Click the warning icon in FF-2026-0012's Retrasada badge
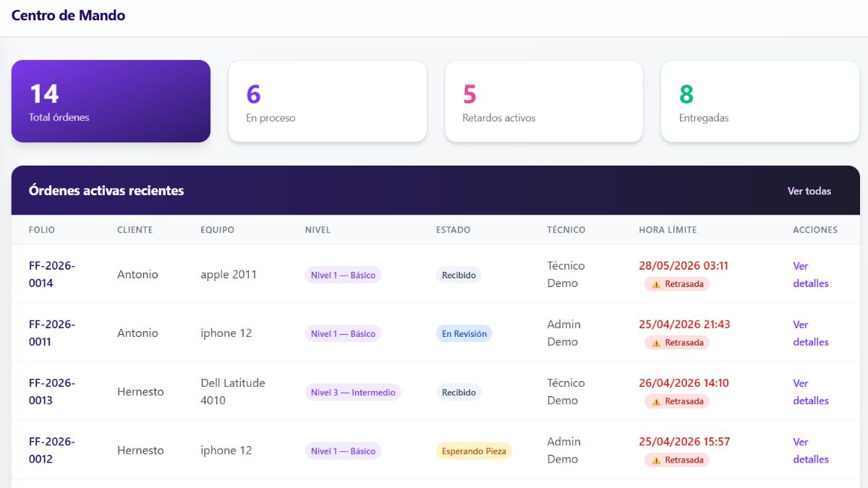This screenshot has width=868, height=488. [656, 460]
